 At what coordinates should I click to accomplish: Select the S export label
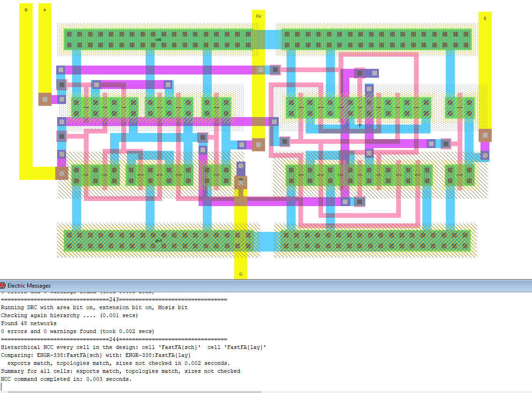pyautogui.click(x=485, y=18)
